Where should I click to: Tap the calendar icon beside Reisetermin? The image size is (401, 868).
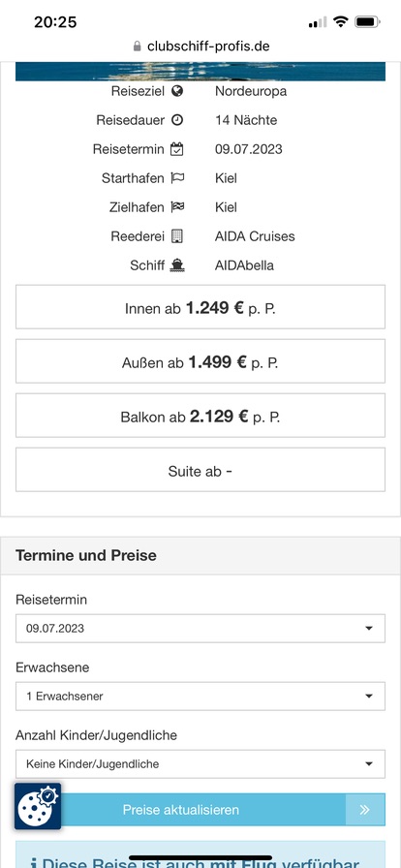pyautogui.click(x=176, y=149)
